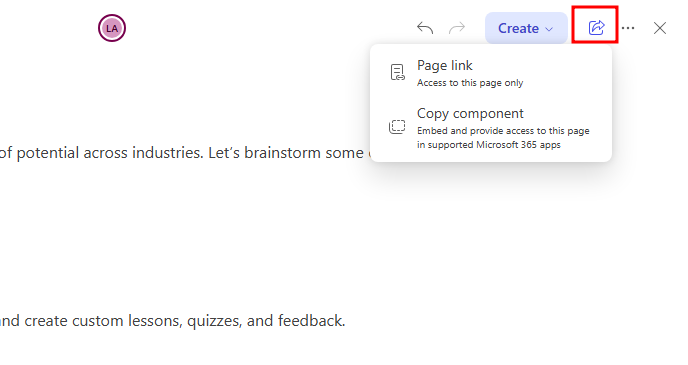Viewport: 688px width, 365px height.
Task: Click the LA user avatar
Action: click(112, 28)
